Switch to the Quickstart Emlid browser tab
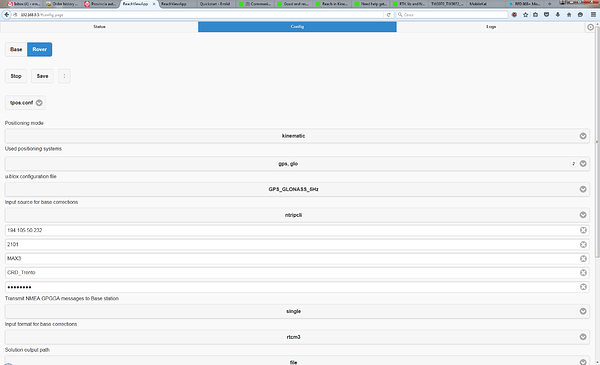This screenshot has height=365, width=600. pos(216,4)
